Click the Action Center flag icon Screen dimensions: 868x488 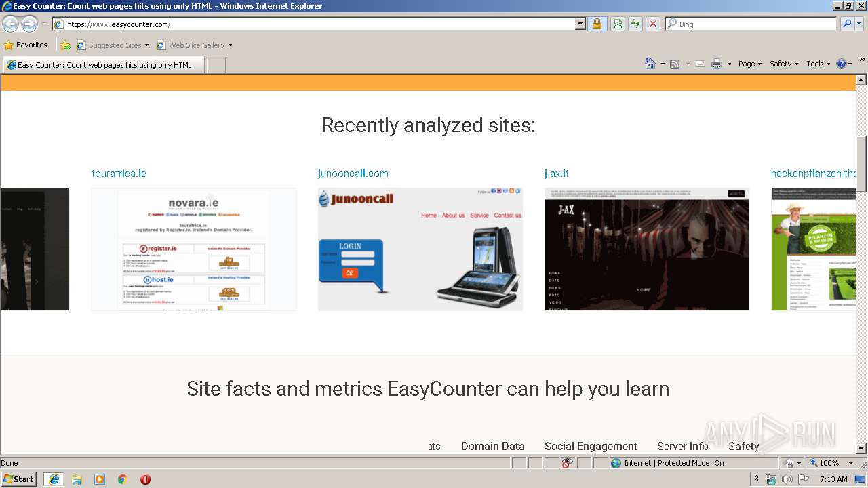click(x=803, y=479)
